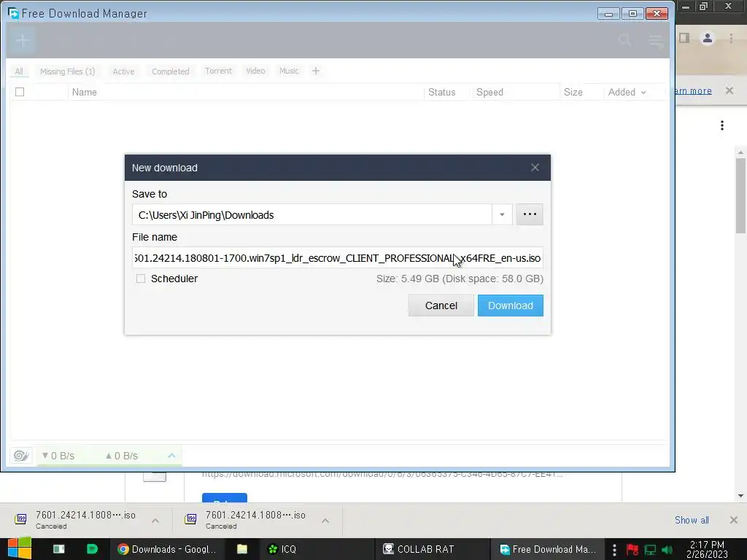
Task: Switch to Downloads Google Chrome taskbar item
Action: [x=167, y=549]
